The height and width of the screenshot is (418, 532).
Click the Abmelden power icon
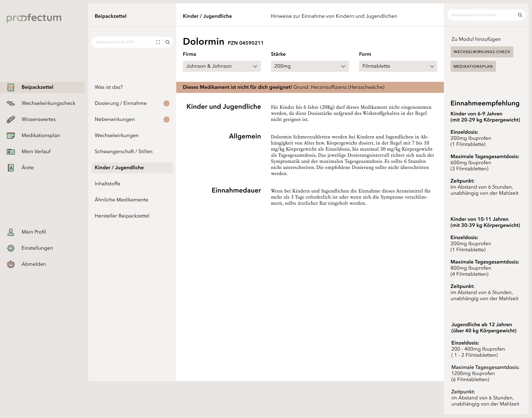pos(11,264)
